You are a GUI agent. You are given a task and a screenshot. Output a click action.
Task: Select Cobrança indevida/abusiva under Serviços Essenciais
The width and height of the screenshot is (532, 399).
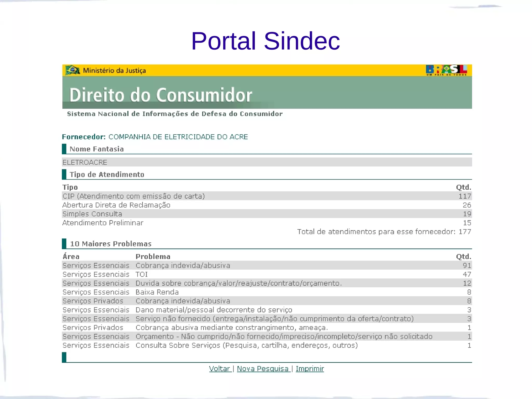pos(267,265)
